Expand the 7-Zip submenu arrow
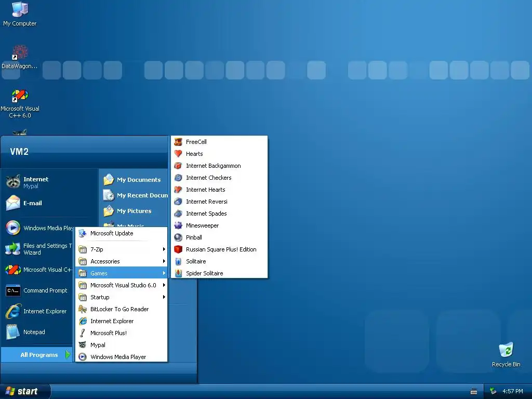The width and height of the screenshot is (532, 399). click(164, 249)
